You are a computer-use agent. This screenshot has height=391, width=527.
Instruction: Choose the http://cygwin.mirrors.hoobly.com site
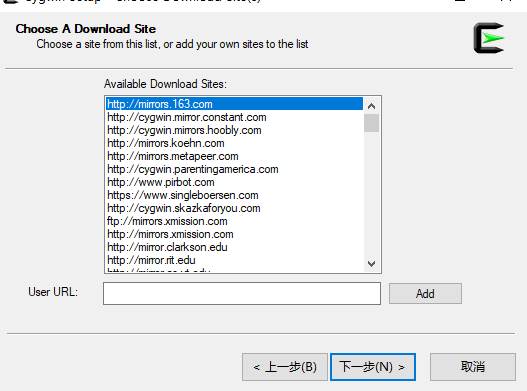pos(234,130)
